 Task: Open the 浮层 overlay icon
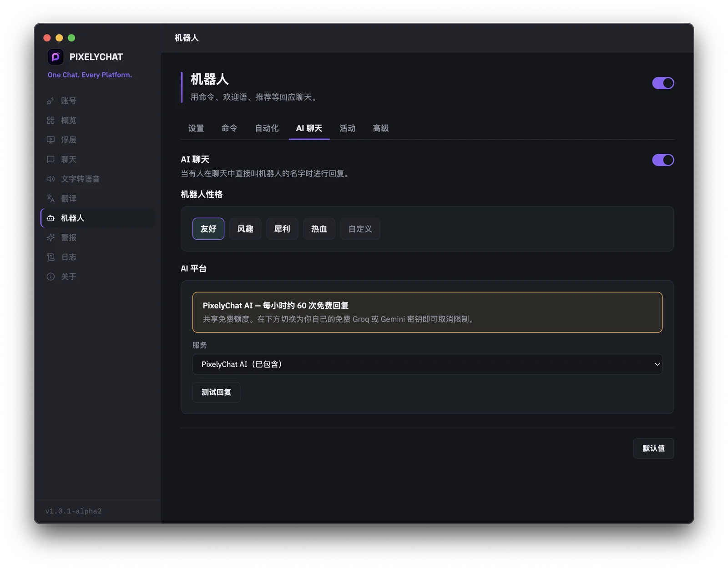point(51,140)
